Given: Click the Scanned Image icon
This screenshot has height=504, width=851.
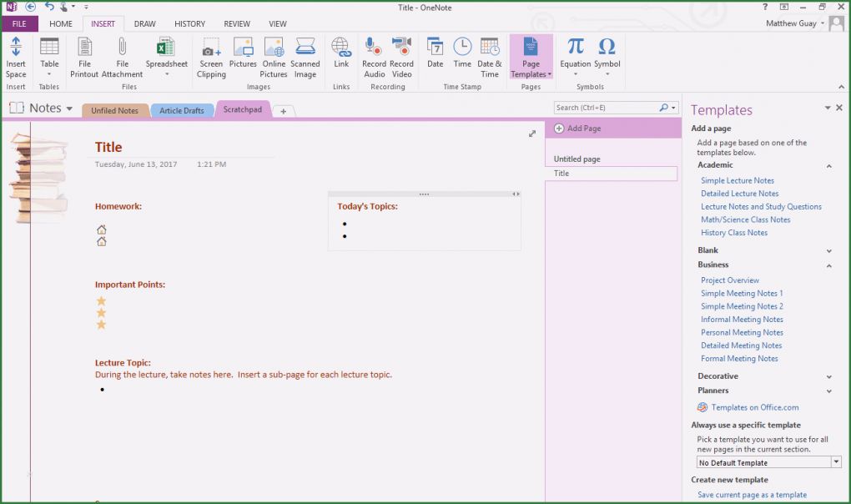Looking at the screenshot, I should [x=305, y=48].
